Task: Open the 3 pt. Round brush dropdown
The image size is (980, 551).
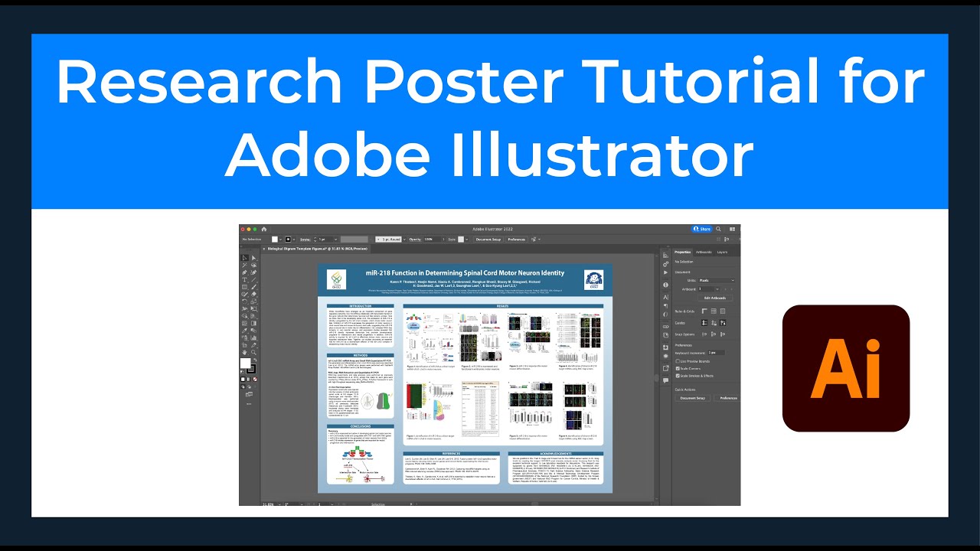Action: pyautogui.click(x=404, y=240)
